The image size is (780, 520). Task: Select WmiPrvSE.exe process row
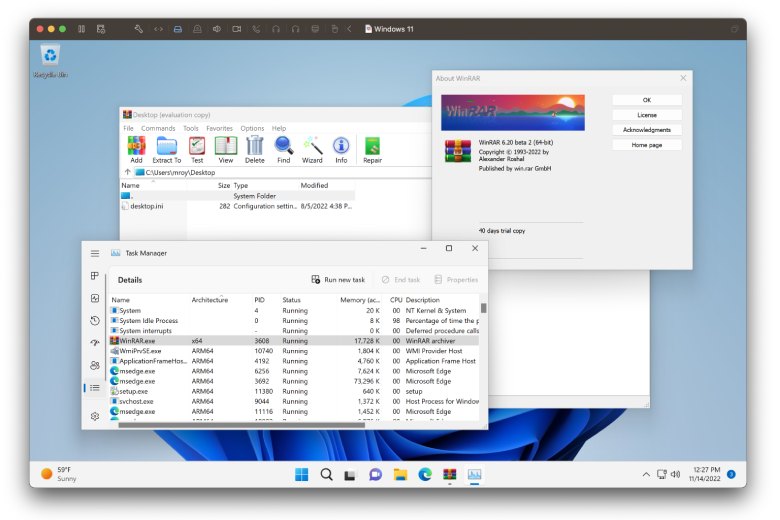(x=294, y=351)
